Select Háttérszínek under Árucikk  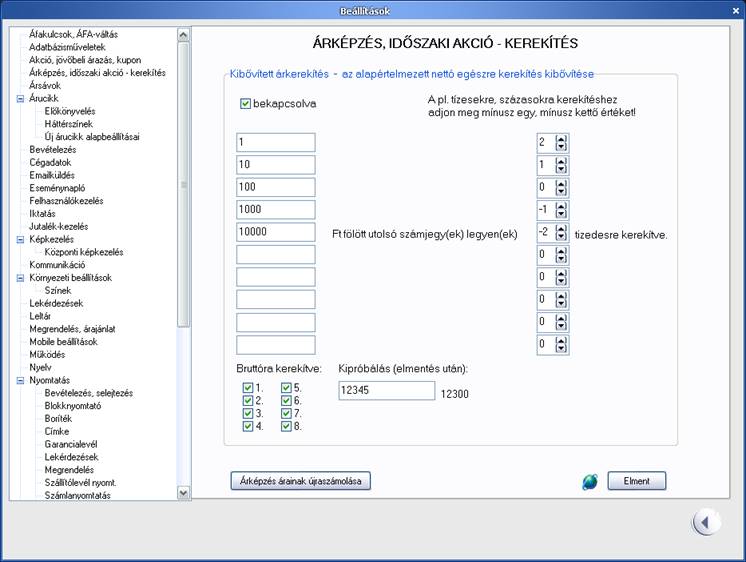(69, 124)
